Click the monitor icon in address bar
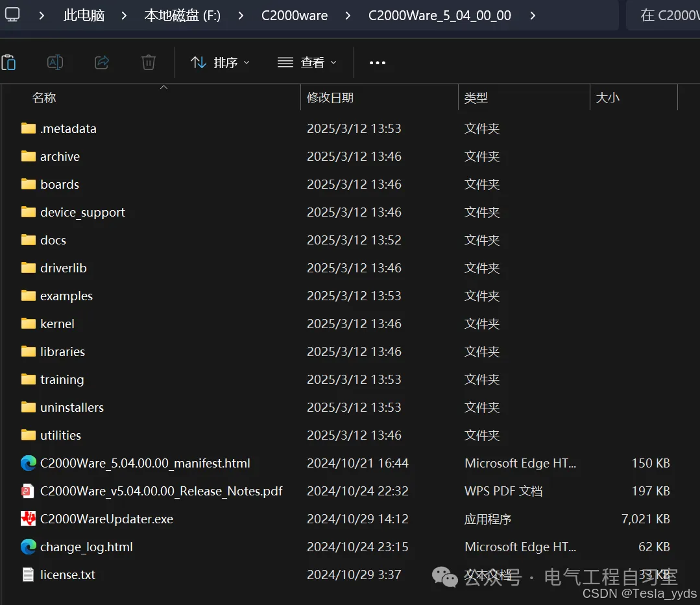This screenshot has height=605, width=700. point(12,15)
